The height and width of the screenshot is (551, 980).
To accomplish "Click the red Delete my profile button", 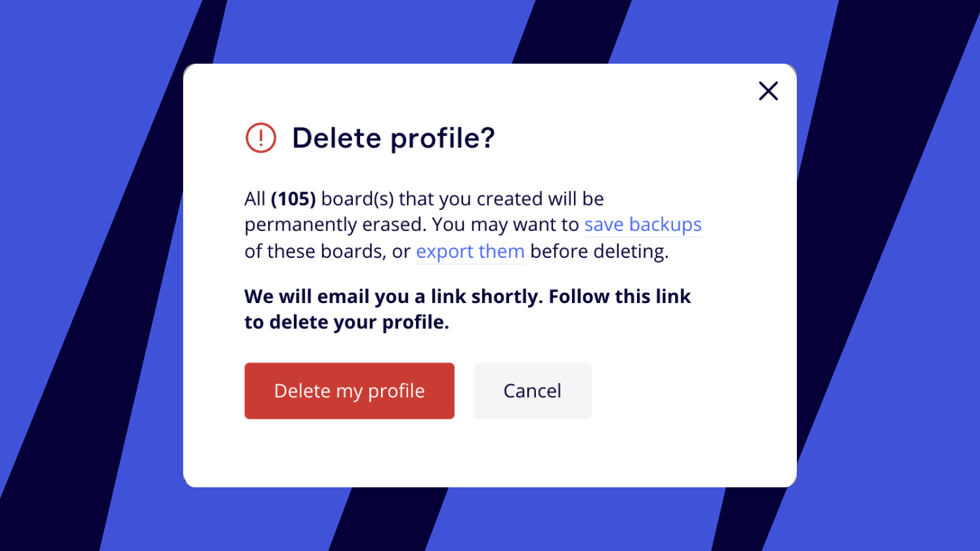I will pyautogui.click(x=349, y=391).
